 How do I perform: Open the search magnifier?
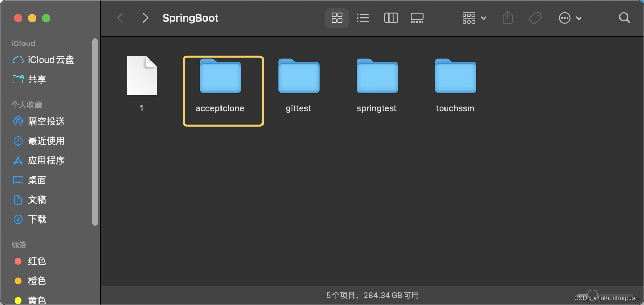(x=625, y=18)
